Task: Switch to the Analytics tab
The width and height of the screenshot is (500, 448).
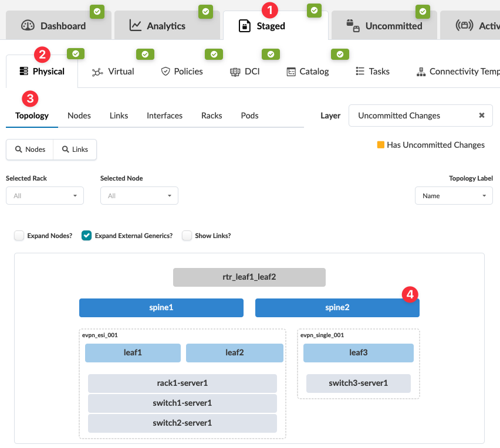Action: point(167,25)
